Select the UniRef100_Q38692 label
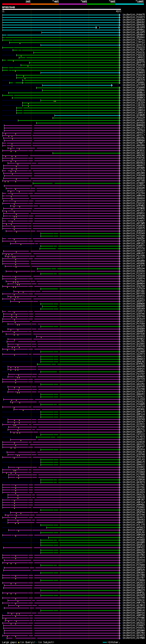This screenshot has width=146, height=644. pos(134,60)
